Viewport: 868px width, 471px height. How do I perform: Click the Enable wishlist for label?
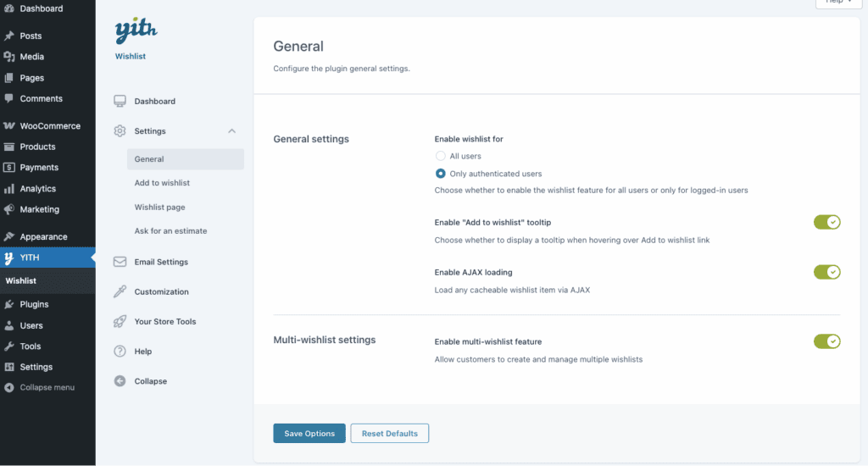tap(469, 140)
